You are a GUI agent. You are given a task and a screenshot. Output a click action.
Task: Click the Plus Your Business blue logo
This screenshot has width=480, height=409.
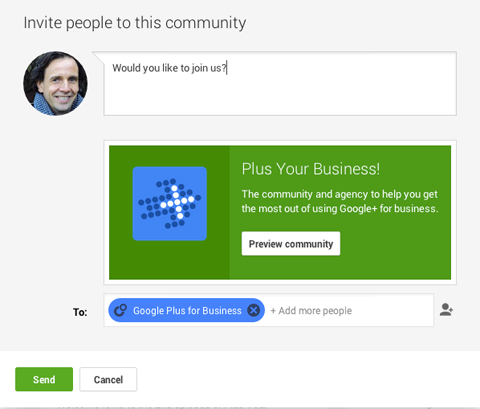[x=170, y=203]
